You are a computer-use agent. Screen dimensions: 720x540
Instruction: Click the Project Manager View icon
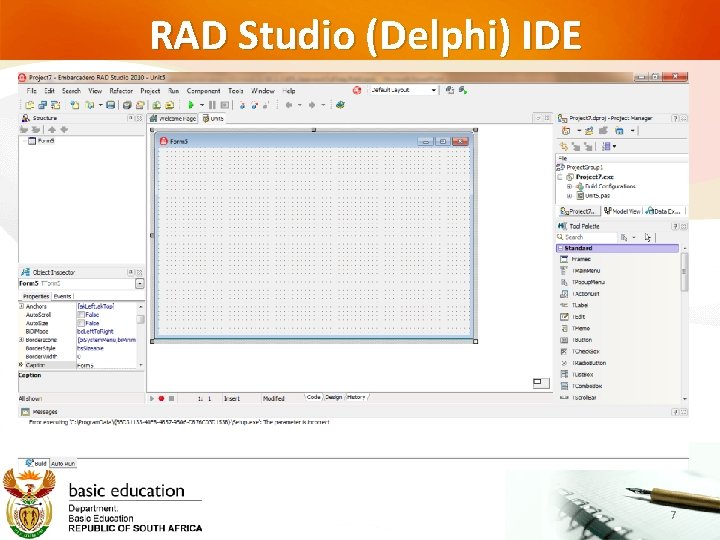tap(619, 131)
